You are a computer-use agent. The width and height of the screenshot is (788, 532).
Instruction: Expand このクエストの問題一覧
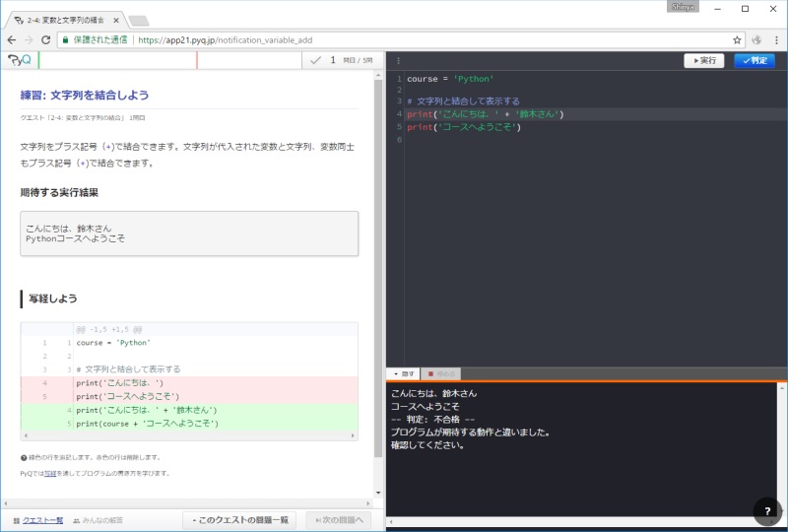[239, 520]
